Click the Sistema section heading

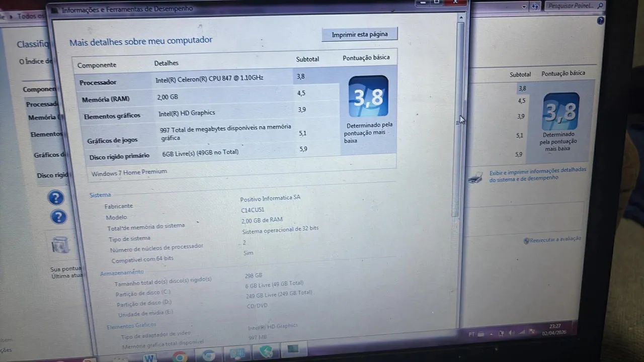(100, 195)
